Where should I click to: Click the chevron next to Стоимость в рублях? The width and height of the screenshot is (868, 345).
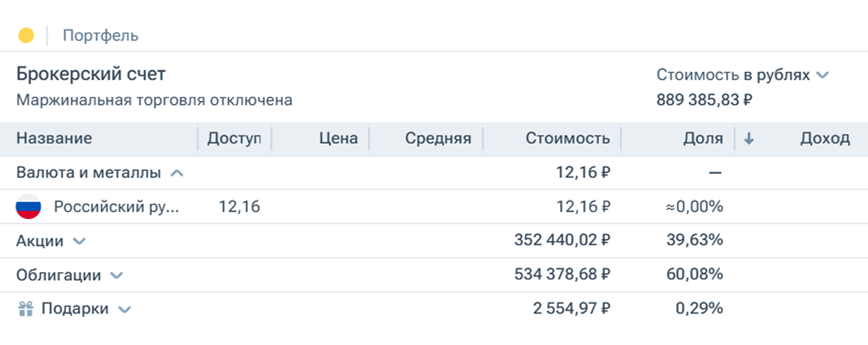click(x=822, y=74)
